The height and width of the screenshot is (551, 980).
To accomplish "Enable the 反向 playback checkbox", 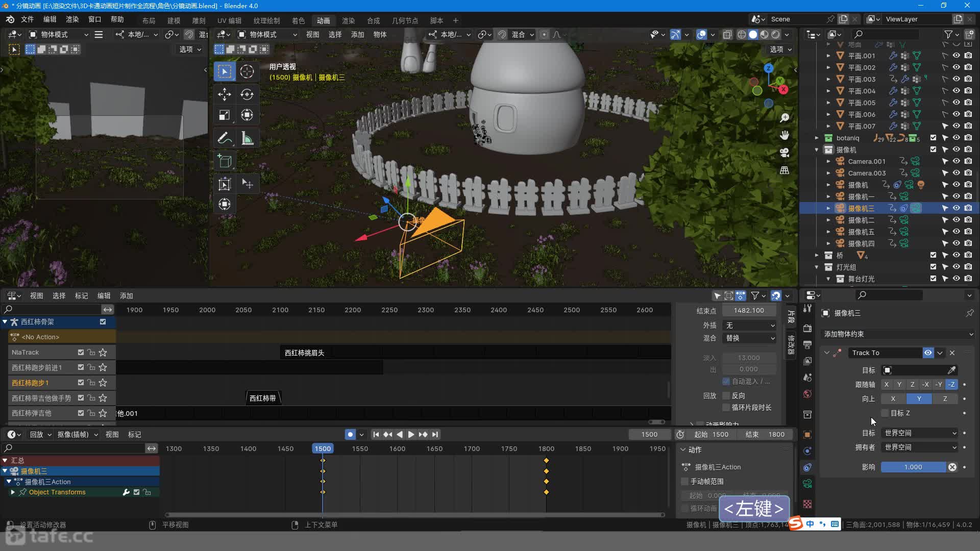I will tap(726, 396).
